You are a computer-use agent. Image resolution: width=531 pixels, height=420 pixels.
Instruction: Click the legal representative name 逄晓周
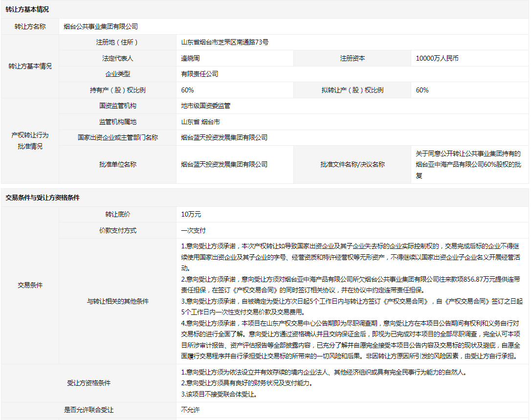tap(190, 58)
